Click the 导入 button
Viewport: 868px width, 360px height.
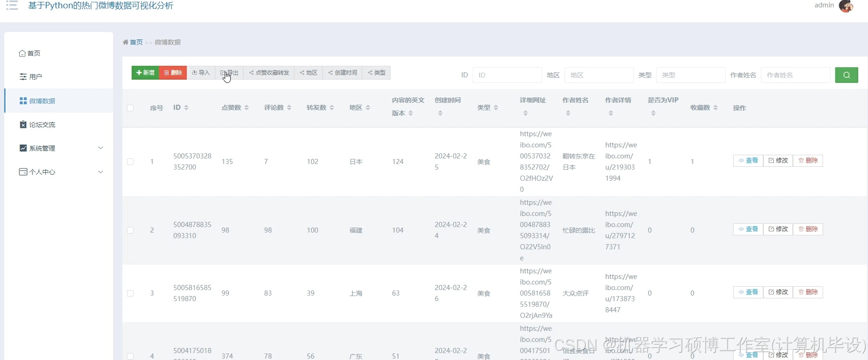coord(201,73)
